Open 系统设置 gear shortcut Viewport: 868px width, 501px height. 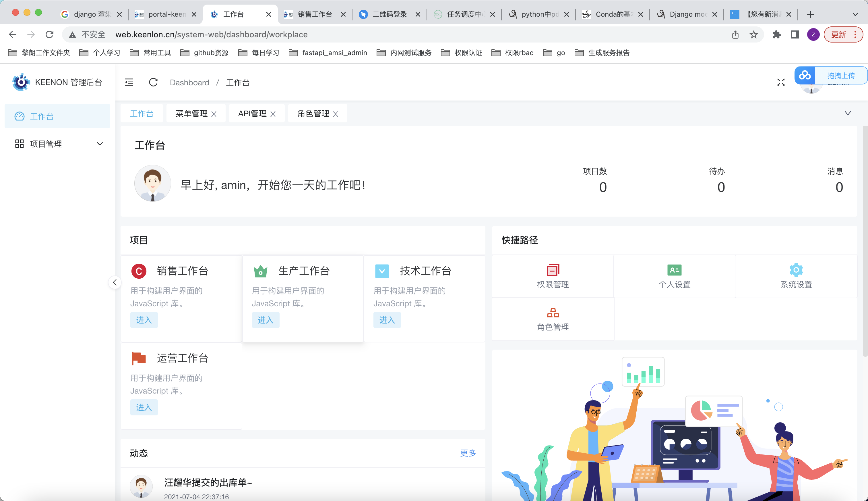tap(796, 270)
